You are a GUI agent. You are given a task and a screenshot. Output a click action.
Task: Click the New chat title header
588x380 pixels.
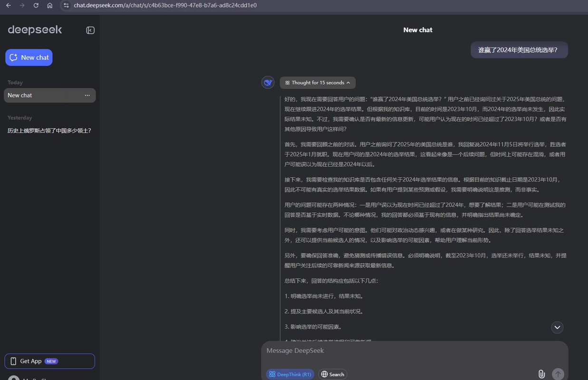(418, 30)
